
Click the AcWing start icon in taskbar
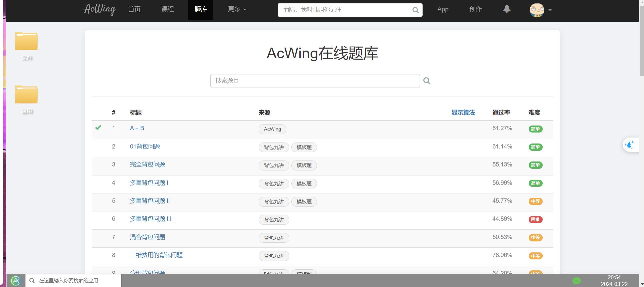16,281
